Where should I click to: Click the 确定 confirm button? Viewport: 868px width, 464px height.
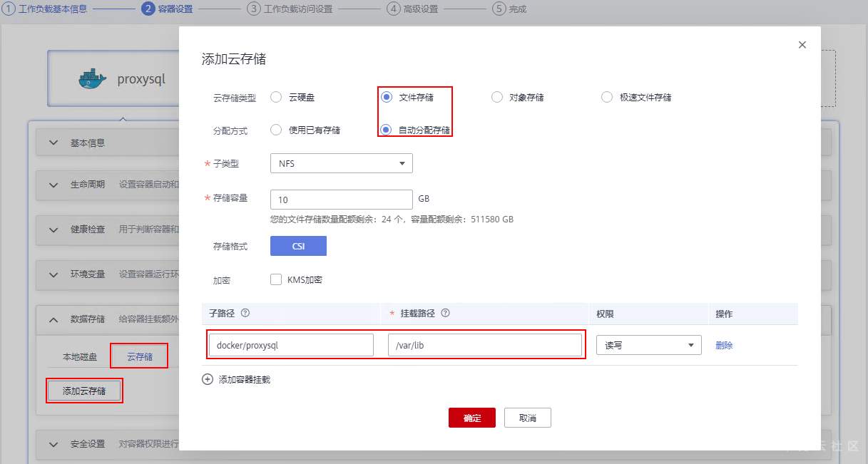coord(472,418)
